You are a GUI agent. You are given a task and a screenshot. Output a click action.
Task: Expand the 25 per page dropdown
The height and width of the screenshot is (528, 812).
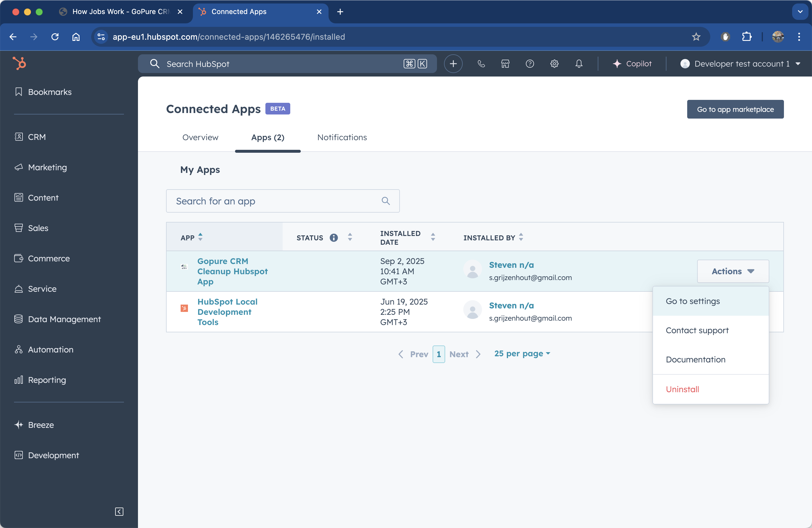(x=522, y=353)
